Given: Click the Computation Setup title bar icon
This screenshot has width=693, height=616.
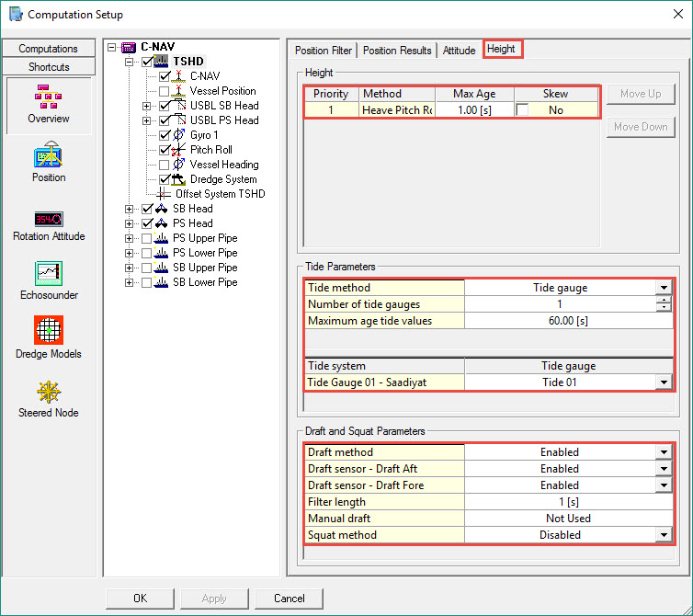Looking at the screenshot, I should click(x=16, y=15).
